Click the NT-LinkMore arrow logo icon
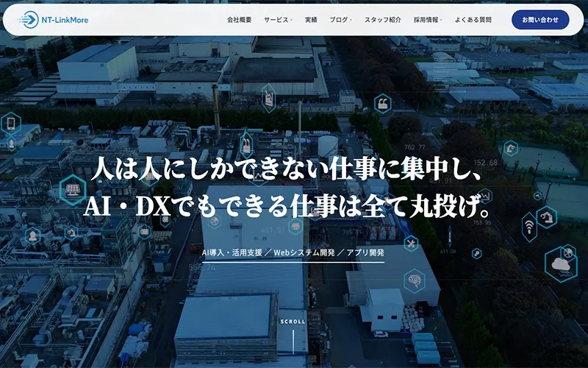This screenshot has height=368, width=588. pos(29,20)
